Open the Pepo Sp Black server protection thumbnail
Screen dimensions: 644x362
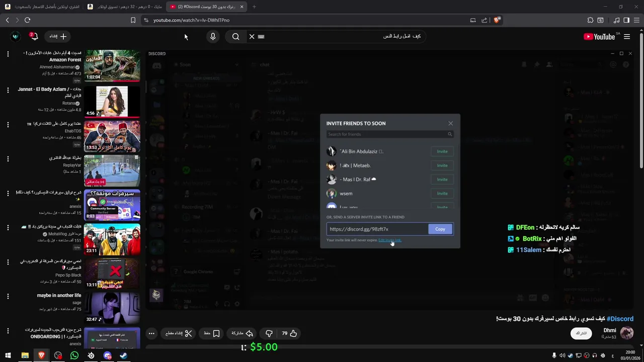click(112, 274)
